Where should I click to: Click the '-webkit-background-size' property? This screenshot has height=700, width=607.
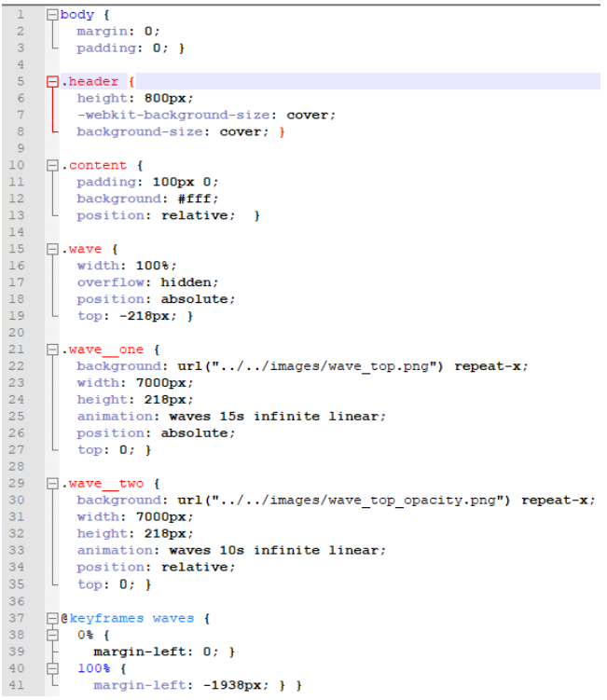pos(173,116)
